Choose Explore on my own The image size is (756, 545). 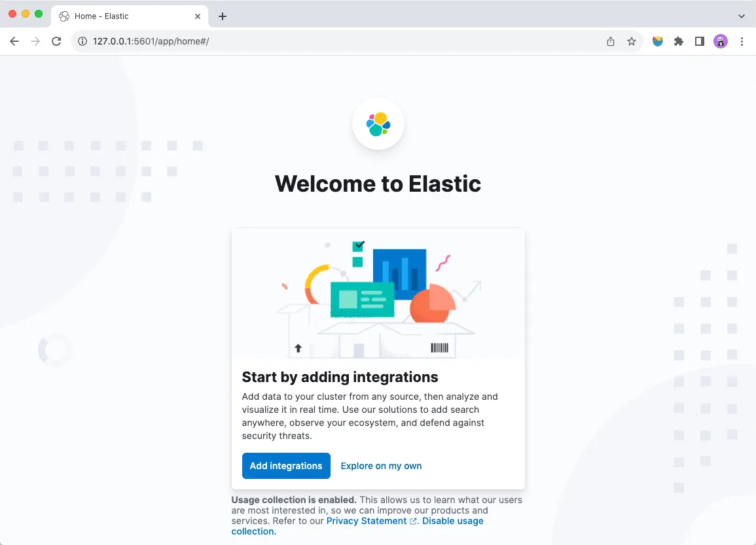381,465
